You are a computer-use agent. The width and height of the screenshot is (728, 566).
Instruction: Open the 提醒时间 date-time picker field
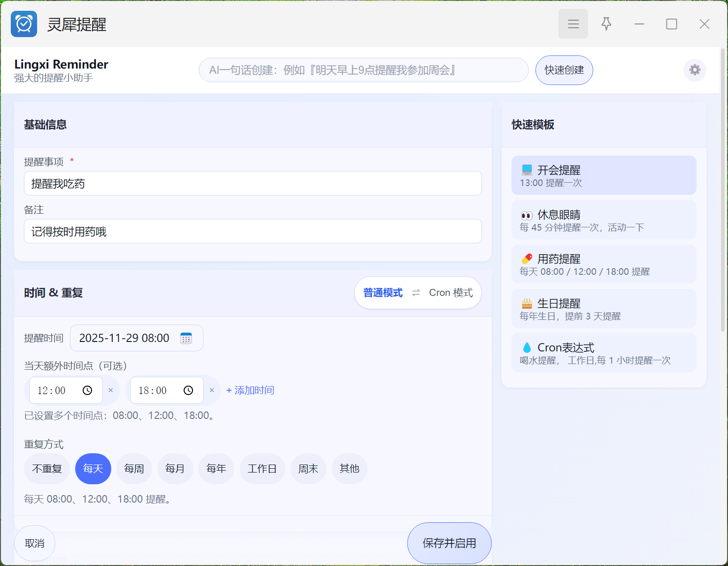[x=124, y=338]
